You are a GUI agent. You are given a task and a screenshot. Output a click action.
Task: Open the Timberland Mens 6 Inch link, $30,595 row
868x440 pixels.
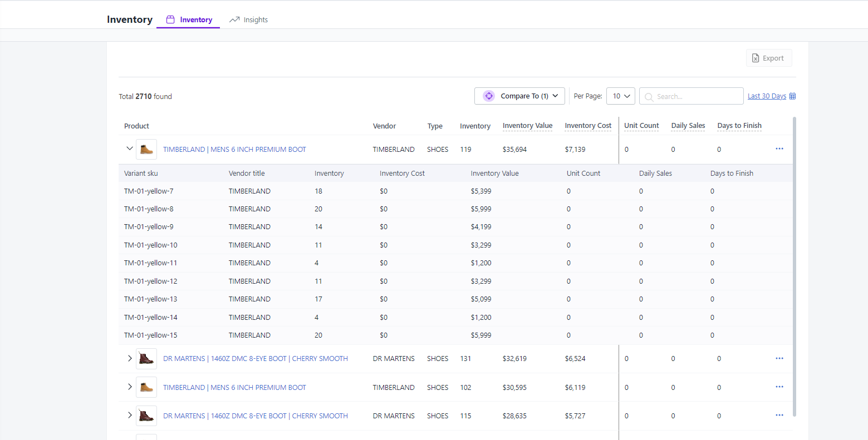(234, 387)
